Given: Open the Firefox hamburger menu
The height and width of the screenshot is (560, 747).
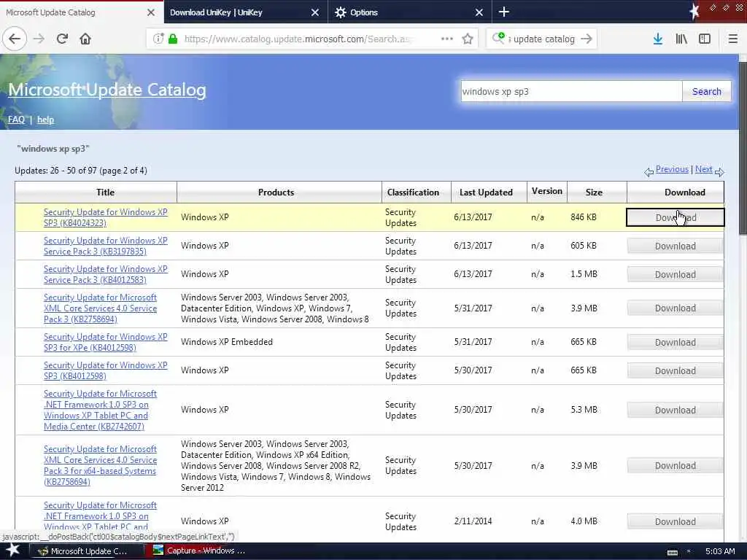Looking at the screenshot, I should coord(733,39).
